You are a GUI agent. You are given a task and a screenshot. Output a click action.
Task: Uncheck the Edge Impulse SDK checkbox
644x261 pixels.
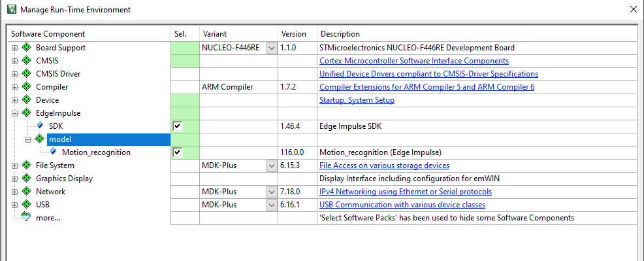coord(178,126)
